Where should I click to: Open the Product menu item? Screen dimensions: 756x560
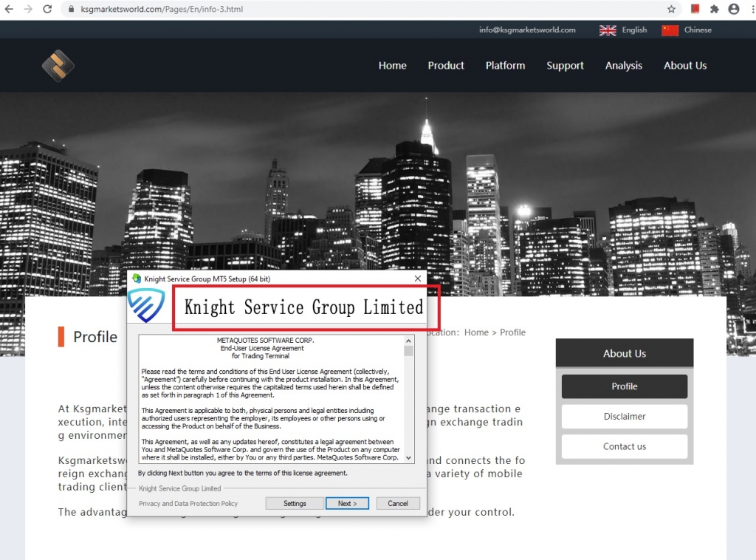click(x=446, y=66)
